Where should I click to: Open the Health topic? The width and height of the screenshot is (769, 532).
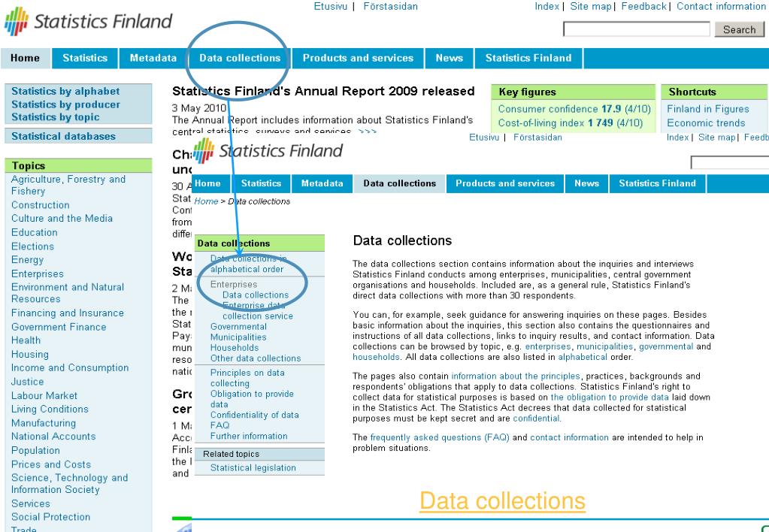(x=26, y=340)
